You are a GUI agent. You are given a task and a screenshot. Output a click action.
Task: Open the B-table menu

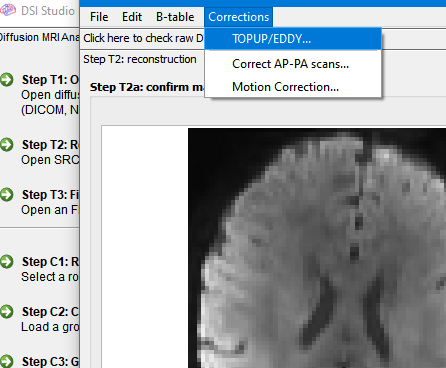coord(175,17)
